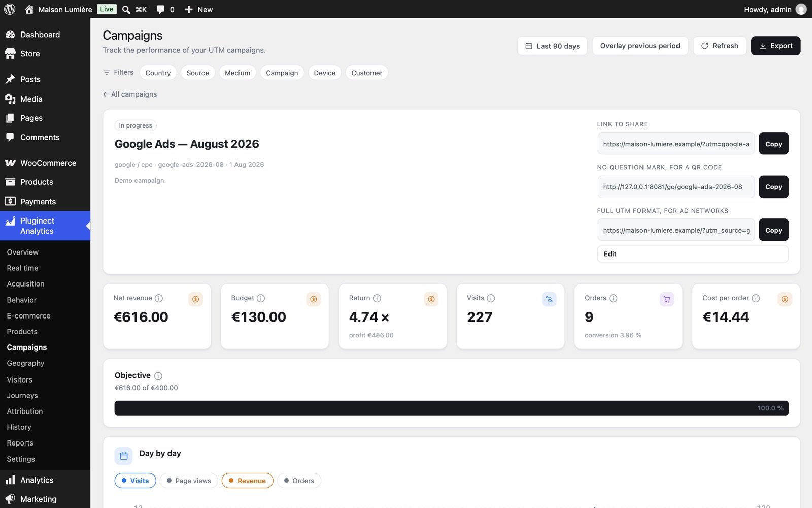Open the search magnifier in admin bar
This screenshot has height=508, width=812.
pos(126,9)
